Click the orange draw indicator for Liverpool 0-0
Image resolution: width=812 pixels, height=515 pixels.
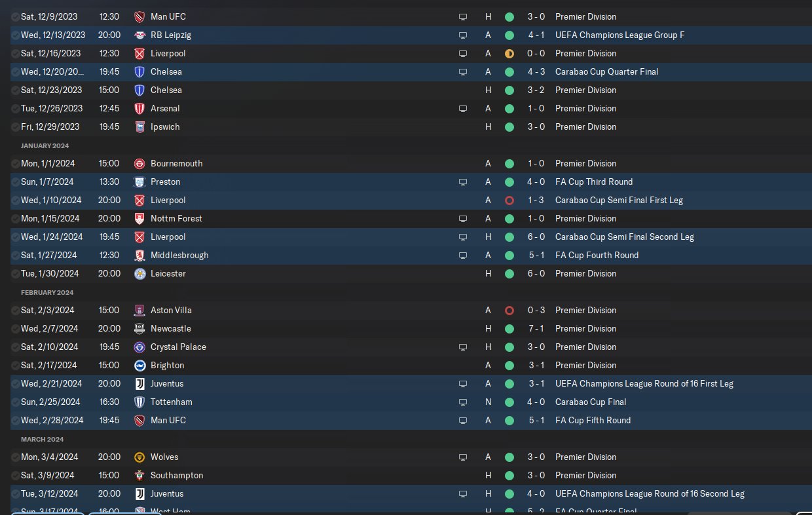[x=509, y=53]
